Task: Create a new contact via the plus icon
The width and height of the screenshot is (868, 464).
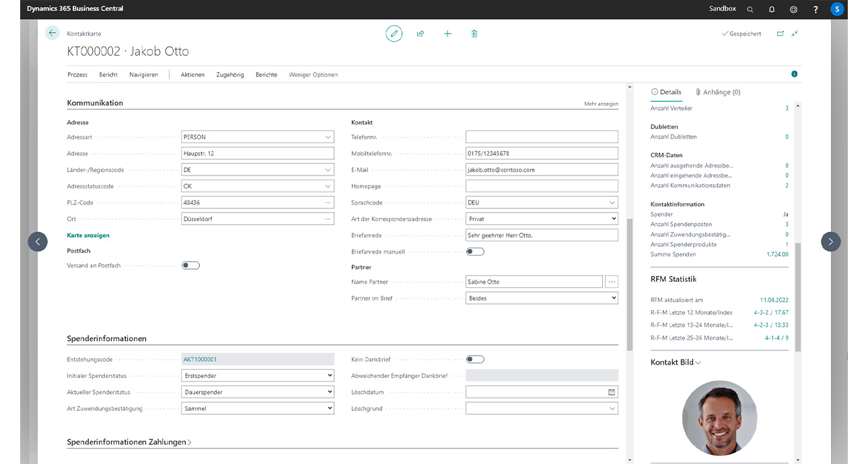Action: point(447,33)
